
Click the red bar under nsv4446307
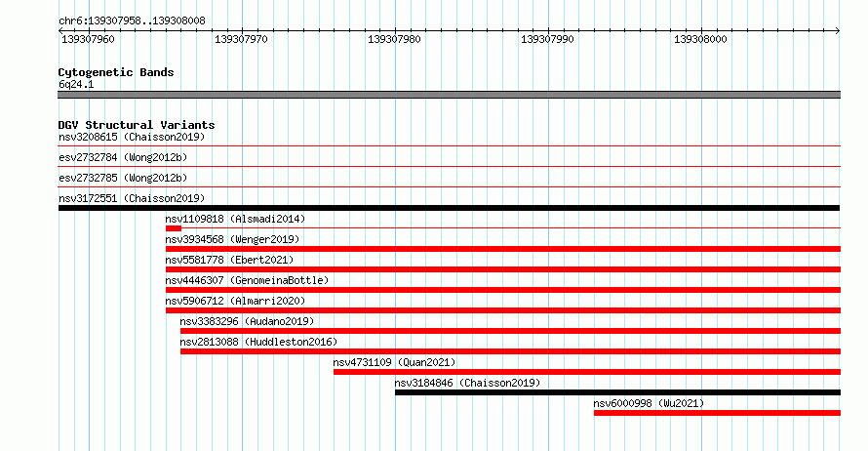click(503, 290)
